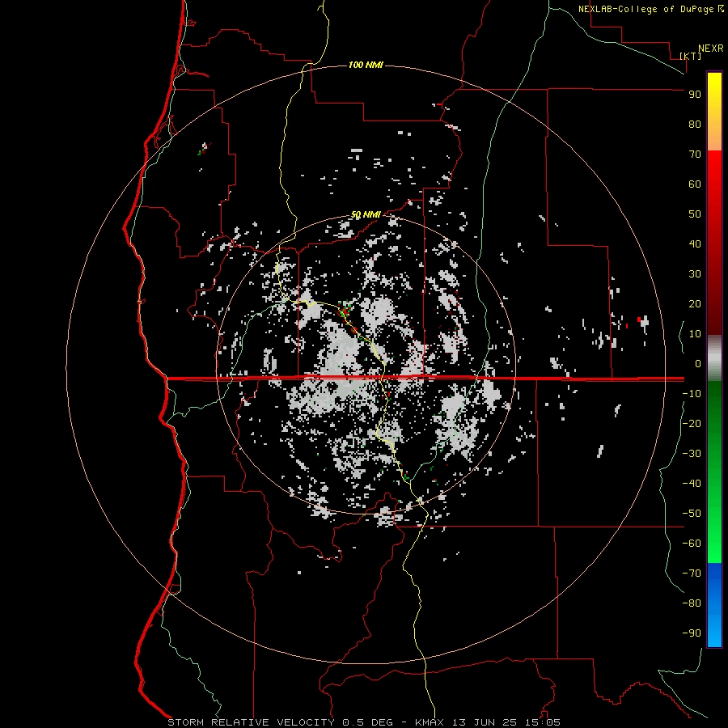Image resolution: width=728 pixels, height=728 pixels.
Task: Click the 40 value on the velocity scale
Action: coord(695,243)
